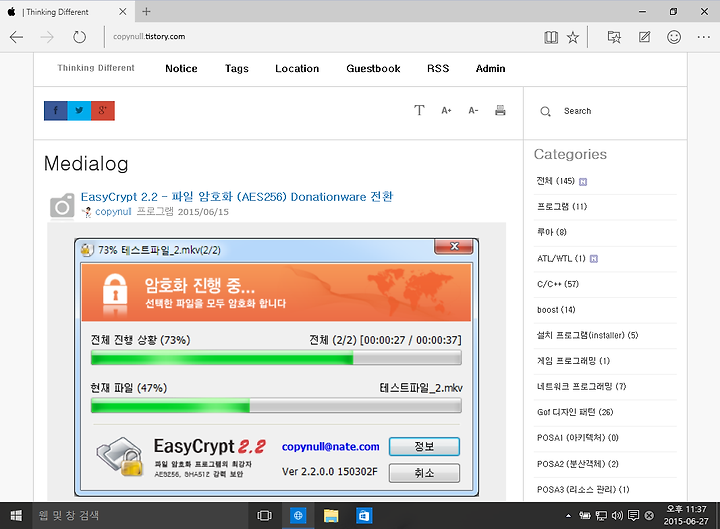Click the search magnifier icon

tap(545, 111)
